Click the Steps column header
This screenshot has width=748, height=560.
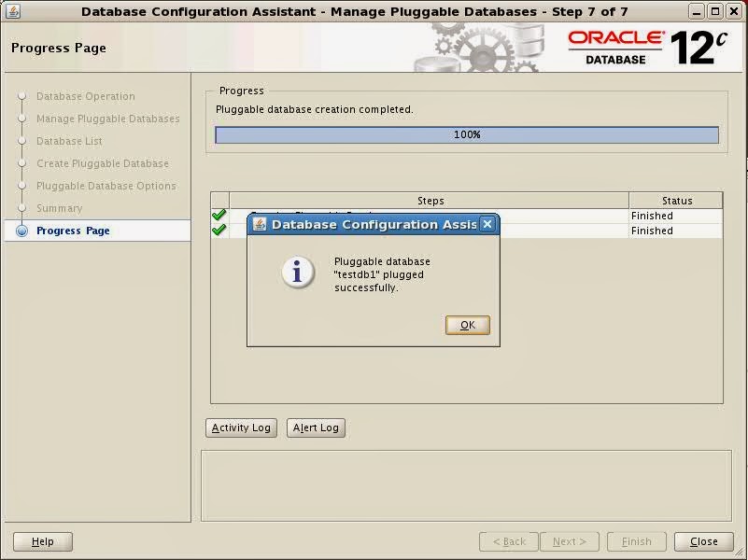[x=430, y=201]
